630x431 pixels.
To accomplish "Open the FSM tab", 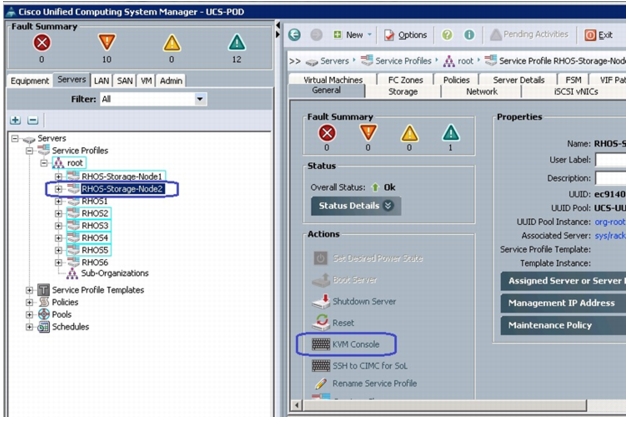I will (573, 80).
